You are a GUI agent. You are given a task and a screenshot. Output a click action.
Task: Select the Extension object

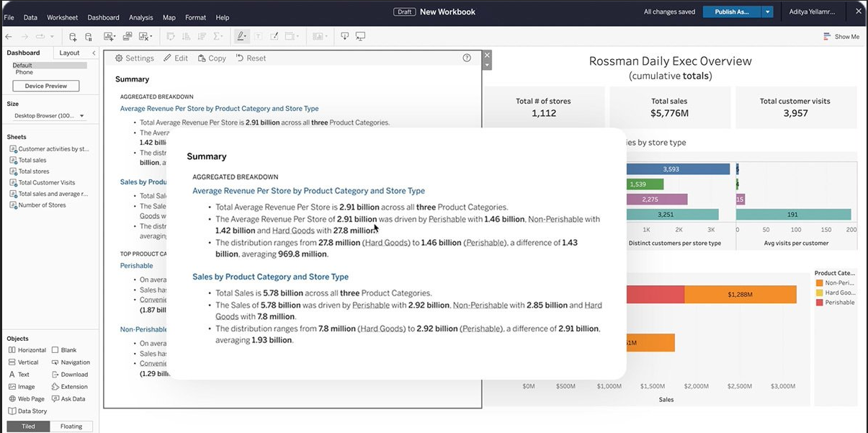pos(70,387)
